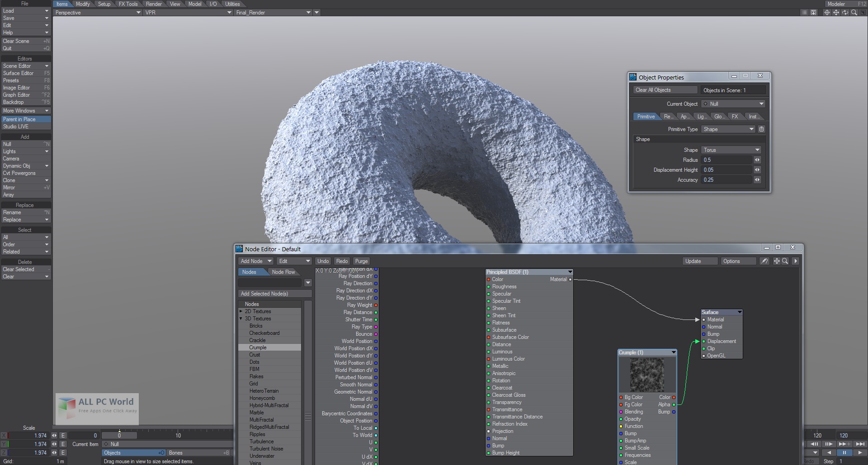
Task: Collapse the Principled BSDF node arrow
Action: coord(570,272)
